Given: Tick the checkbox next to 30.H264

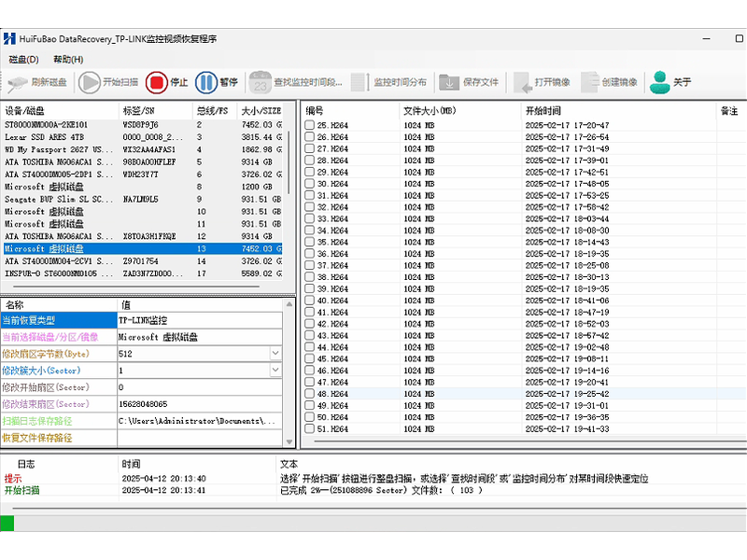Looking at the screenshot, I should coord(310,184).
